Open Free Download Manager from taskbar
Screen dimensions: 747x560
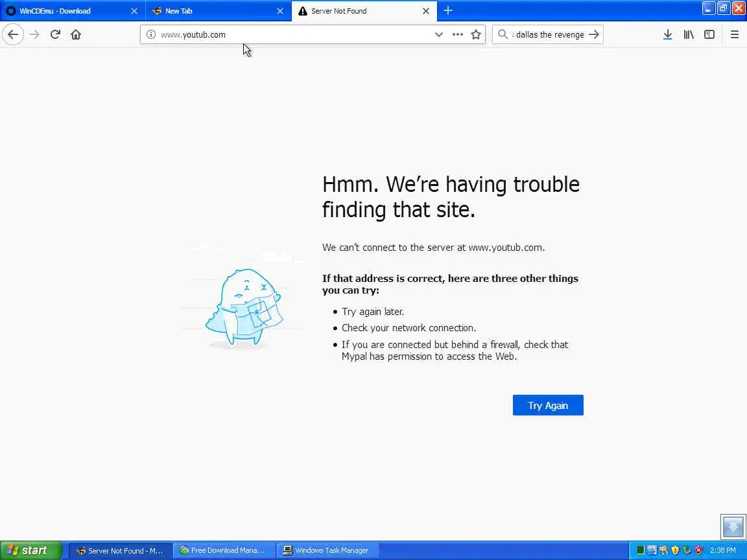point(224,550)
